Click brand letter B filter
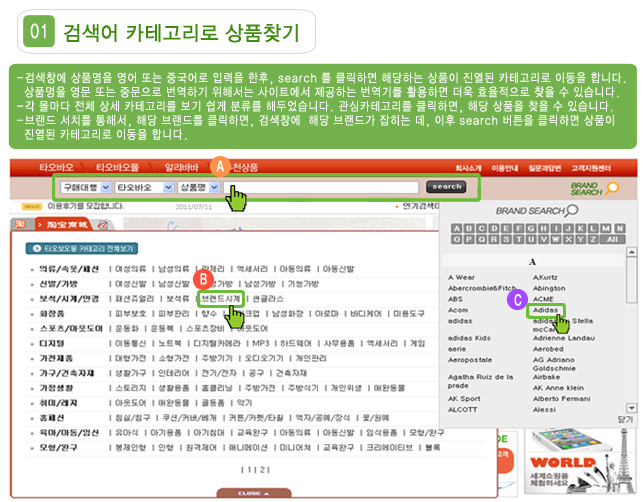This screenshot has width=643, height=502. pos(469,228)
